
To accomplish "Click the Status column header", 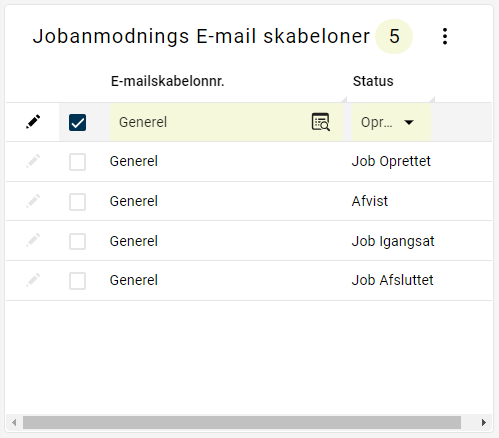I will (x=373, y=81).
